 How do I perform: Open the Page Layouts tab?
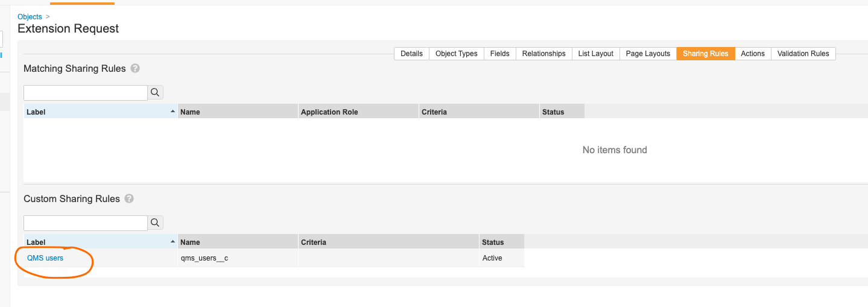pos(648,54)
